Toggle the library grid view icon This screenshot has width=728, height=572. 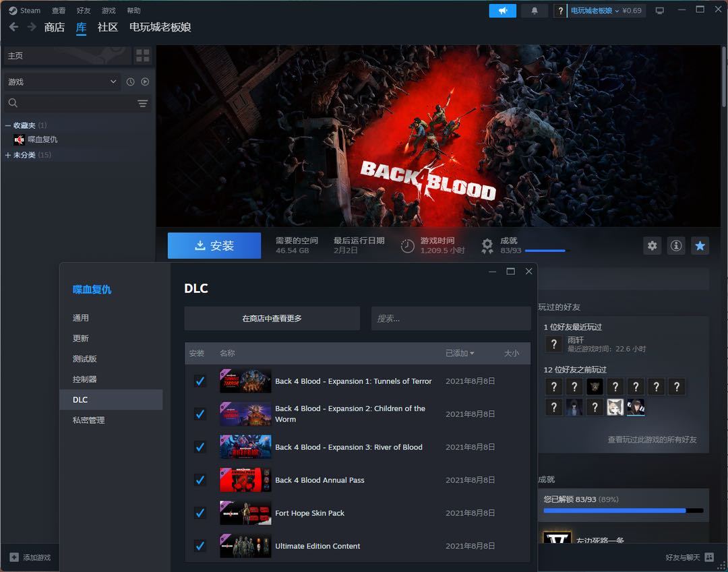click(142, 56)
